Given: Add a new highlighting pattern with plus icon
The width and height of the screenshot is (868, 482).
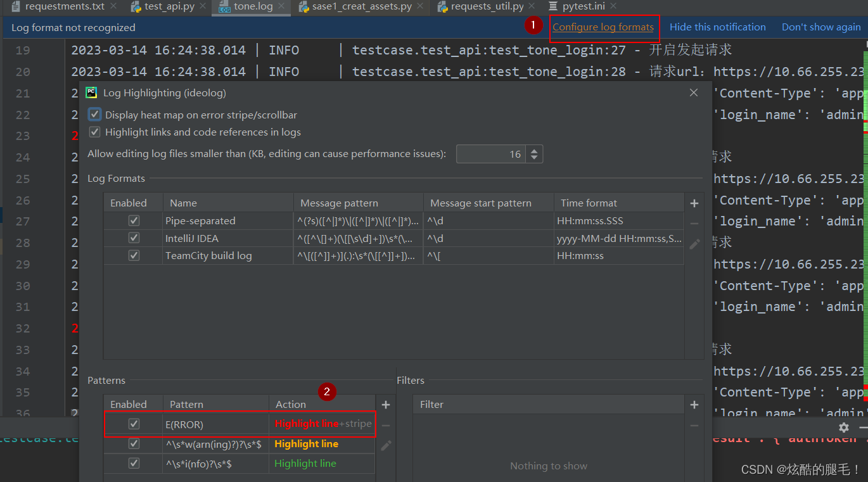Looking at the screenshot, I should (x=386, y=405).
